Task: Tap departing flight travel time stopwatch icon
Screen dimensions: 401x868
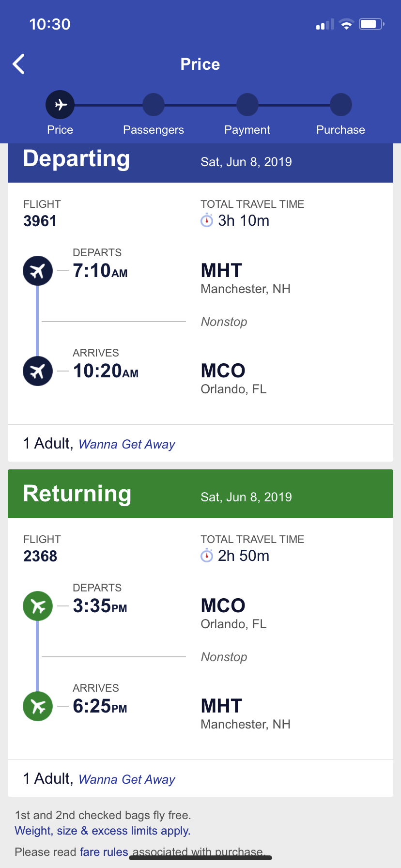Action: click(207, 220)
